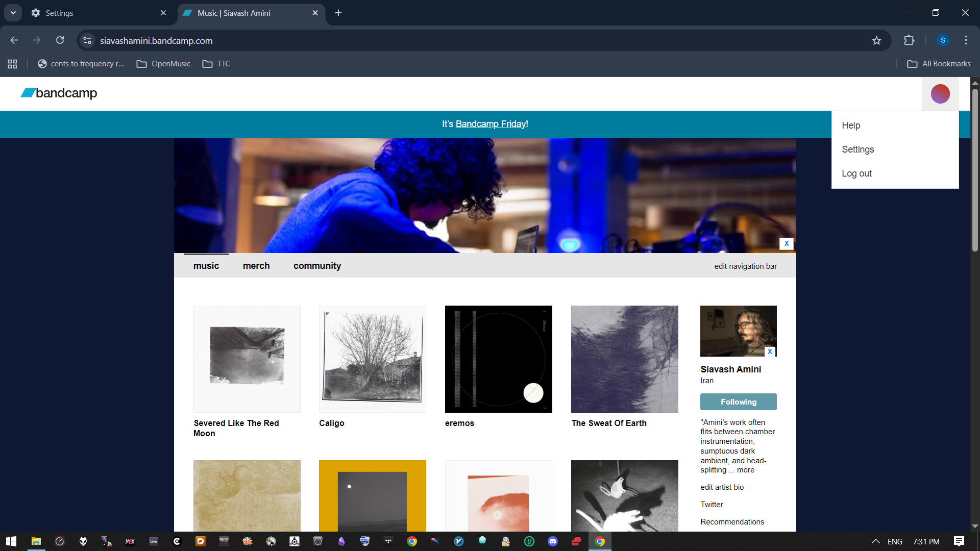Expand the tab search dropdown arrow
Image resolution: width=980 pixels, height=551 pixels.
[13, 13]
